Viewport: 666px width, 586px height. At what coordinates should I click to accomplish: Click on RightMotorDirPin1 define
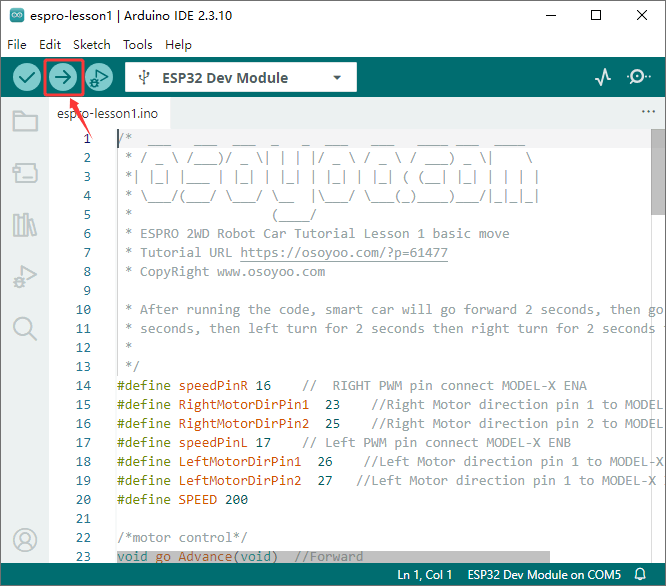coord(244,405)
